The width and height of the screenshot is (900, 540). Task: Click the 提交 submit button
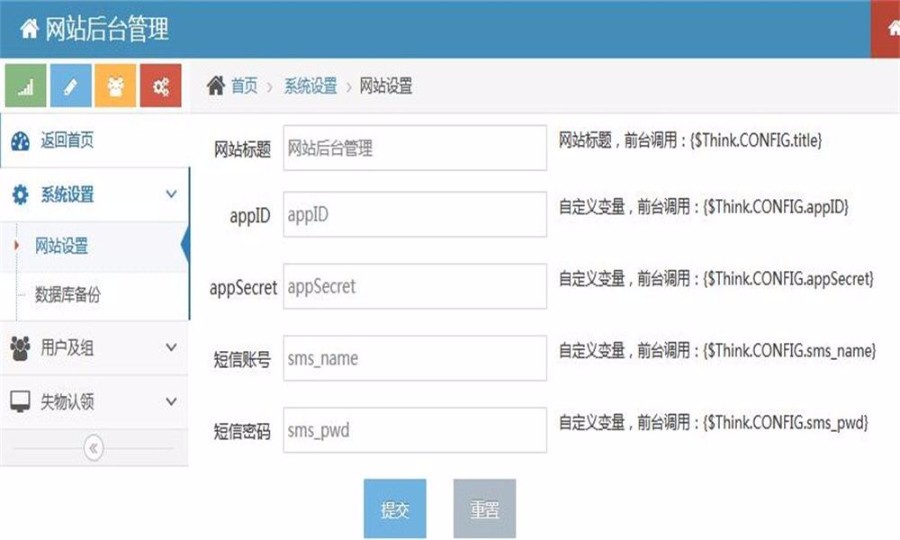(x=395, y=508)
